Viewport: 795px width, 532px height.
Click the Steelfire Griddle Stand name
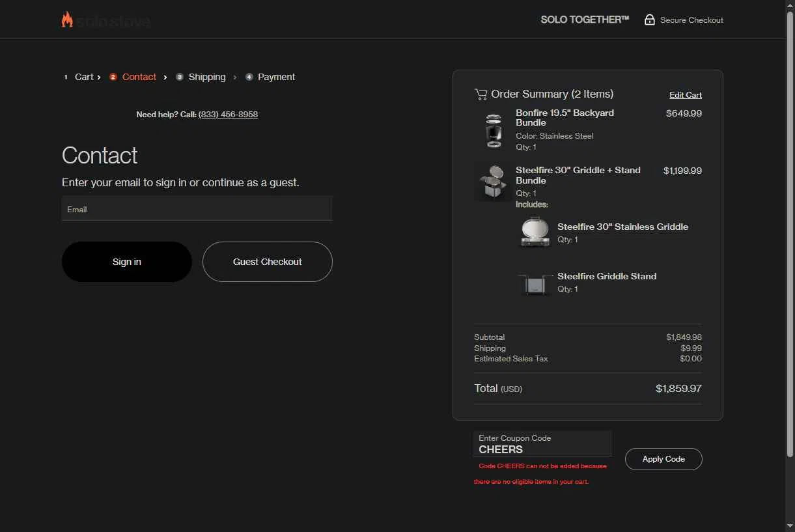click(607, 276)
